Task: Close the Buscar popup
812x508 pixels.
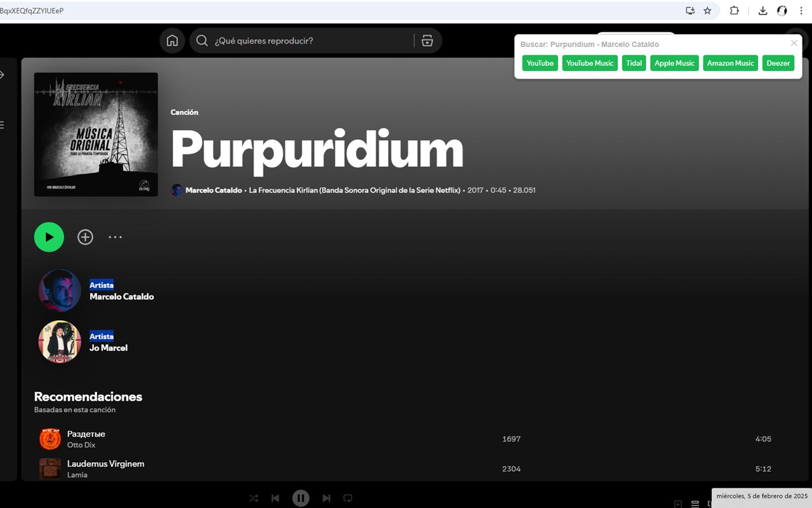Action: click(794, 43)
